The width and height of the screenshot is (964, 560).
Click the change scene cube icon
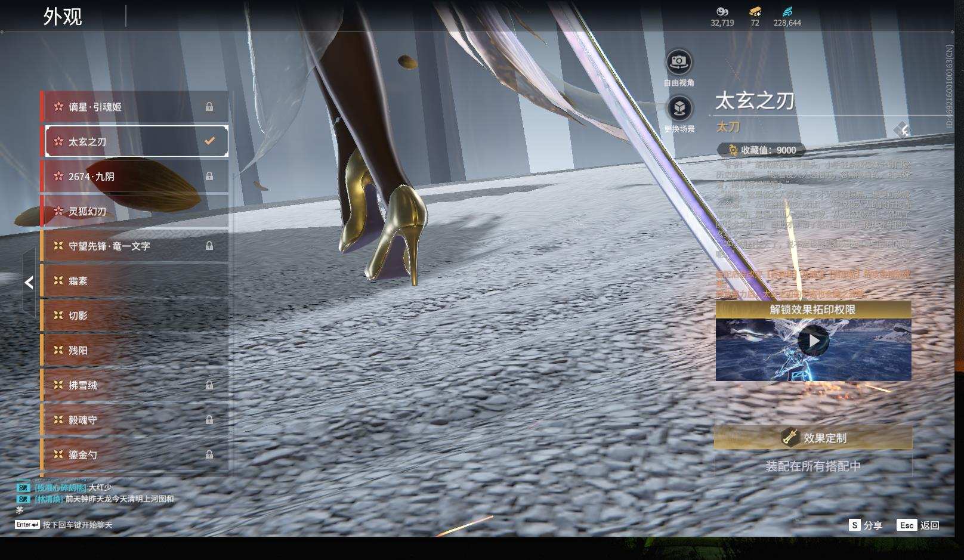click(679, 109)
